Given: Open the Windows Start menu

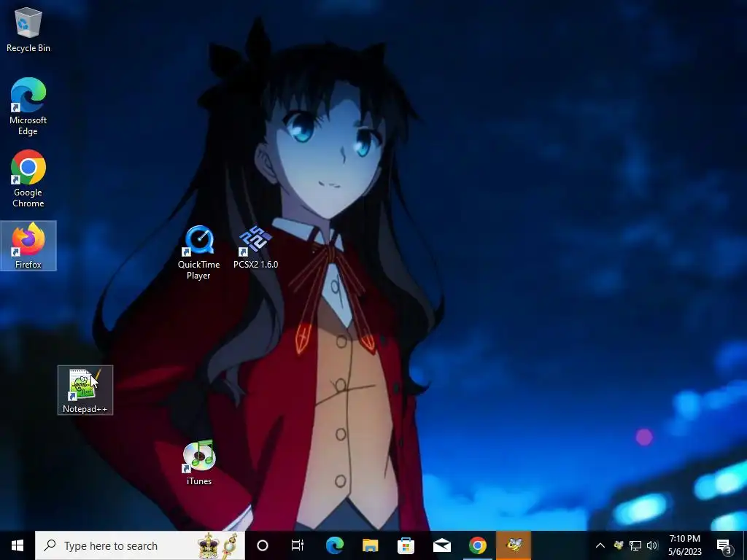Looking at the screenshot, I should coord(18,545).
